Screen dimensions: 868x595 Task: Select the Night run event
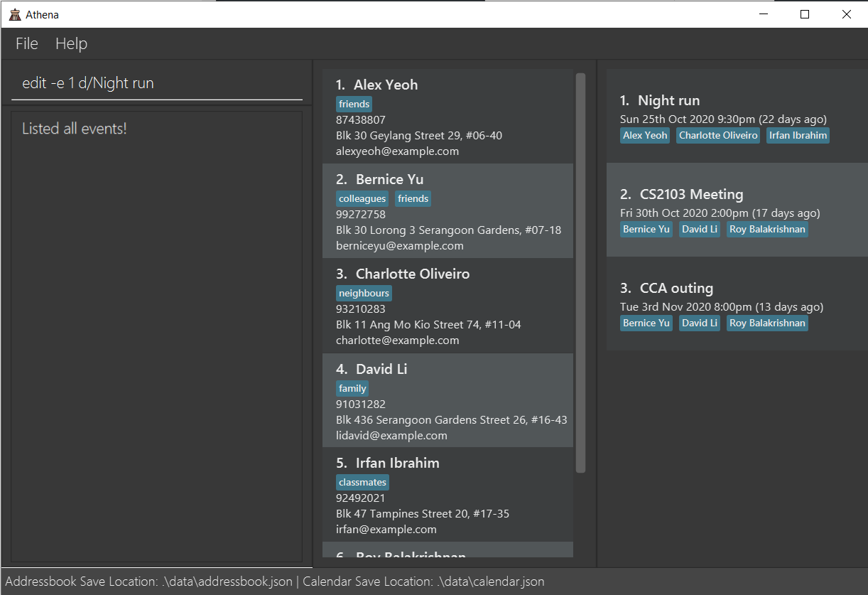[737, 116]
